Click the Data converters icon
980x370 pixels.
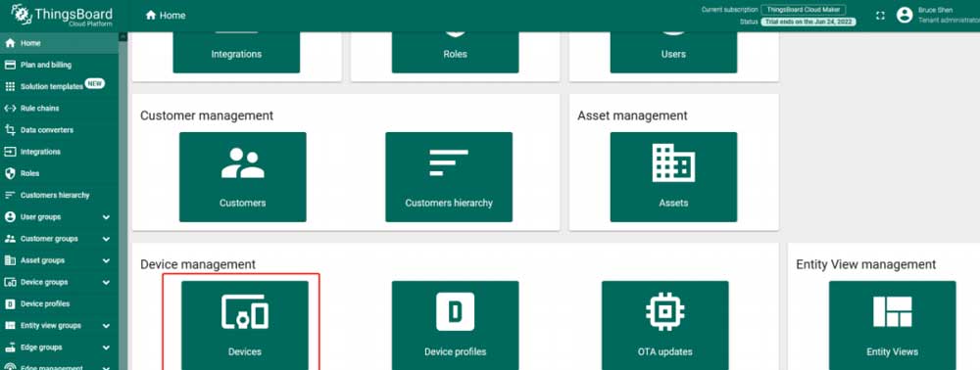(10, 130)
